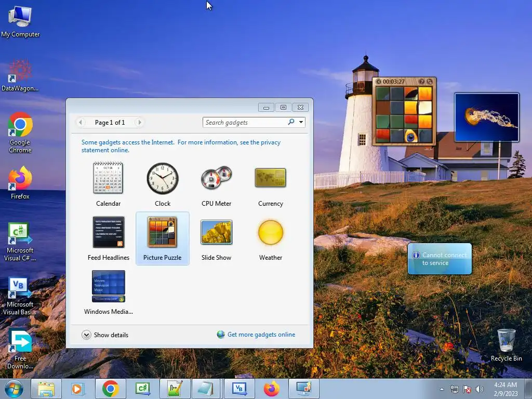
Task: Select the Calendar gadget
Action: [108, 184]
